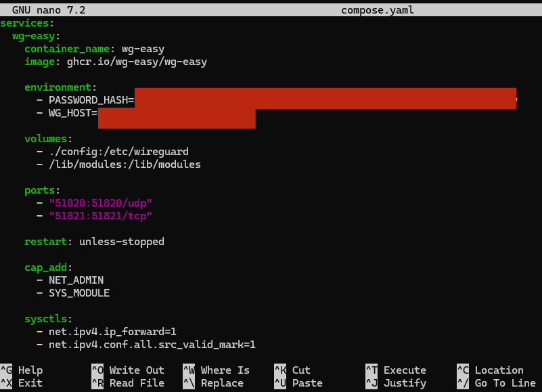This screenshot has width=542, height=392.
Task: Click the ^O Write Out shortcut hint
Action: click(128, 370)
